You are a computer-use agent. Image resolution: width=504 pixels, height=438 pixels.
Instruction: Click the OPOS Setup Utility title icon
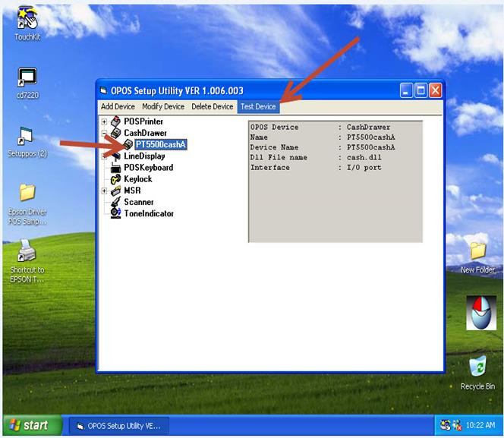103,91
